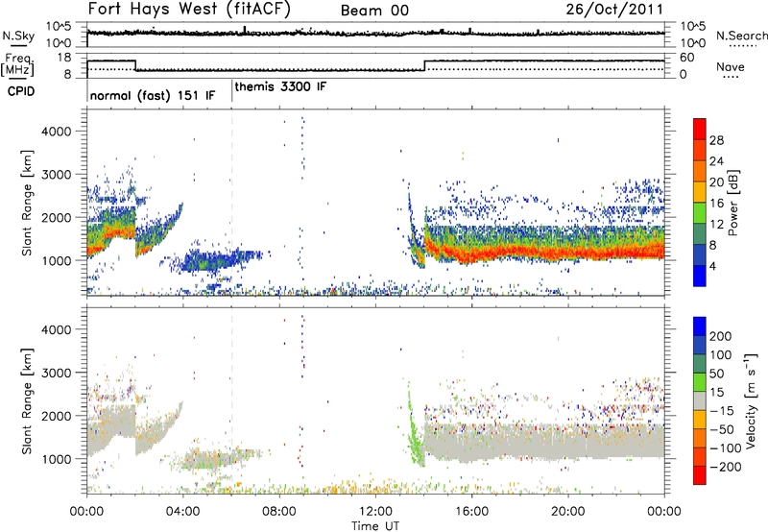Click the 20:00 time tick label
The width and height of the screenshot is (768, 532).
[x=568, y=512]
